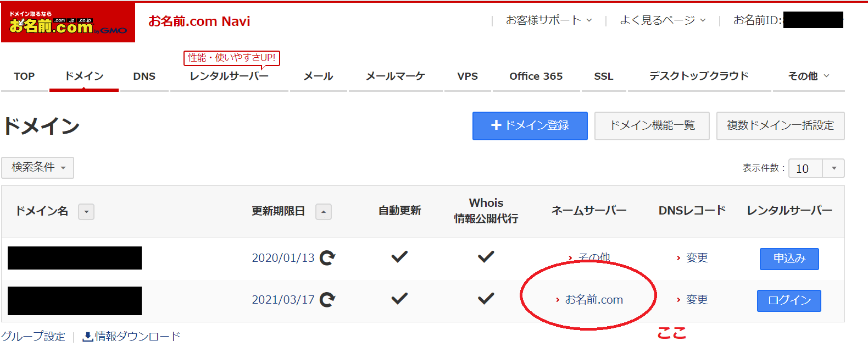Open the VPS tab
The image size is (868, 346).
coord(468,76)
